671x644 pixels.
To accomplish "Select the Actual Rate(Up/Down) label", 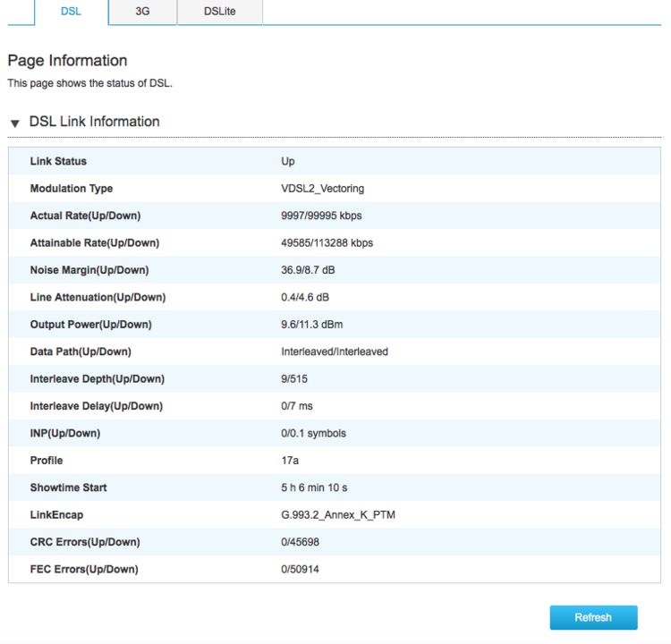I will 85,216.
